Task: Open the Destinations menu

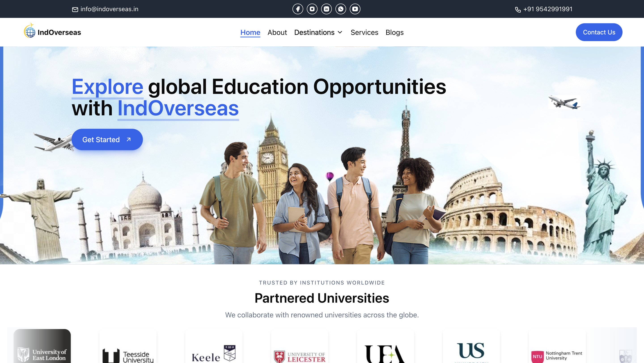Action: [x=314, y=32]
